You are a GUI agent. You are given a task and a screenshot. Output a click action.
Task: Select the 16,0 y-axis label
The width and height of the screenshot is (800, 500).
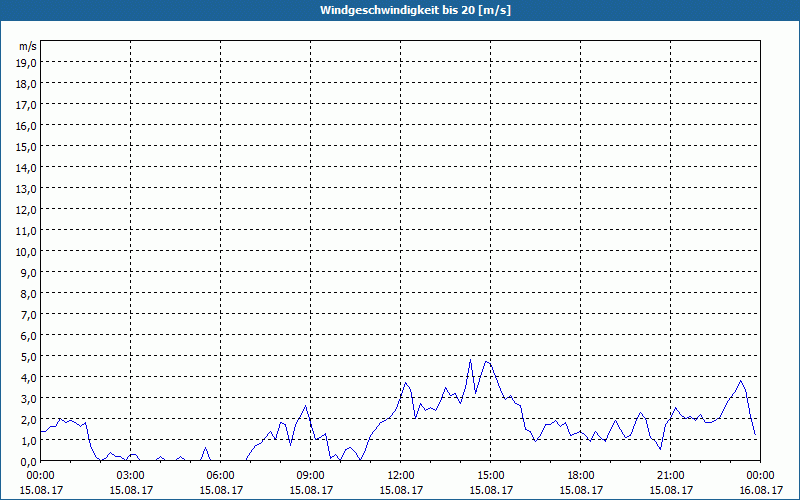[27, 126]
